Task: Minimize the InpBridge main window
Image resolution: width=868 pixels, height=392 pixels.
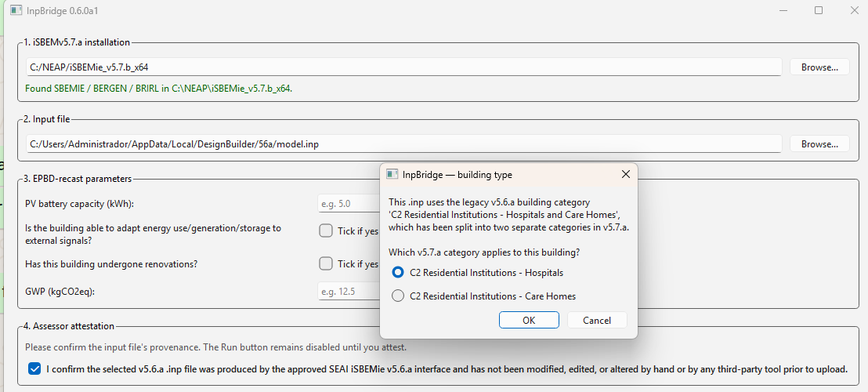Action: click(783, 10)
